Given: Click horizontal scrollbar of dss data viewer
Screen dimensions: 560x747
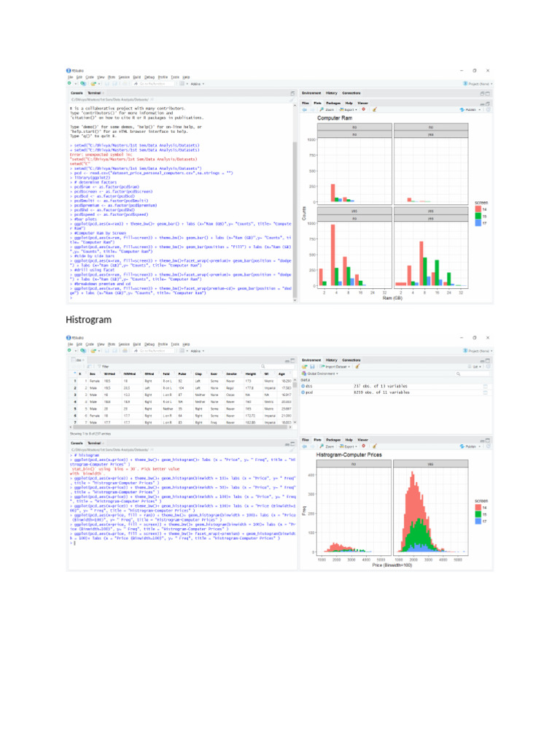Looking at the screenshot, I should coord(181,427).
